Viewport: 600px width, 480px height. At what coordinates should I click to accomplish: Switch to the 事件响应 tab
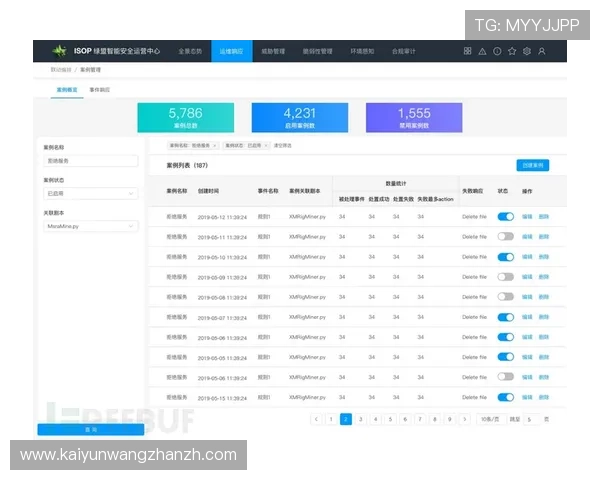point(100,90)
